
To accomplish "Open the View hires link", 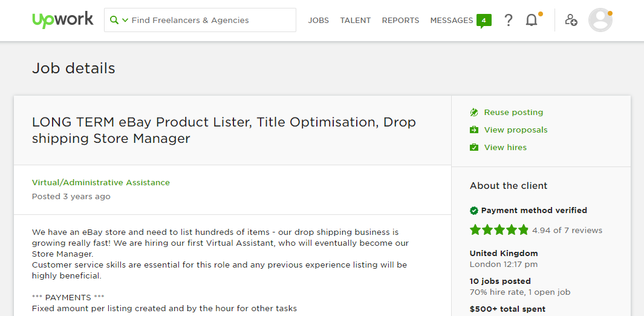I will tap(505, 147).
